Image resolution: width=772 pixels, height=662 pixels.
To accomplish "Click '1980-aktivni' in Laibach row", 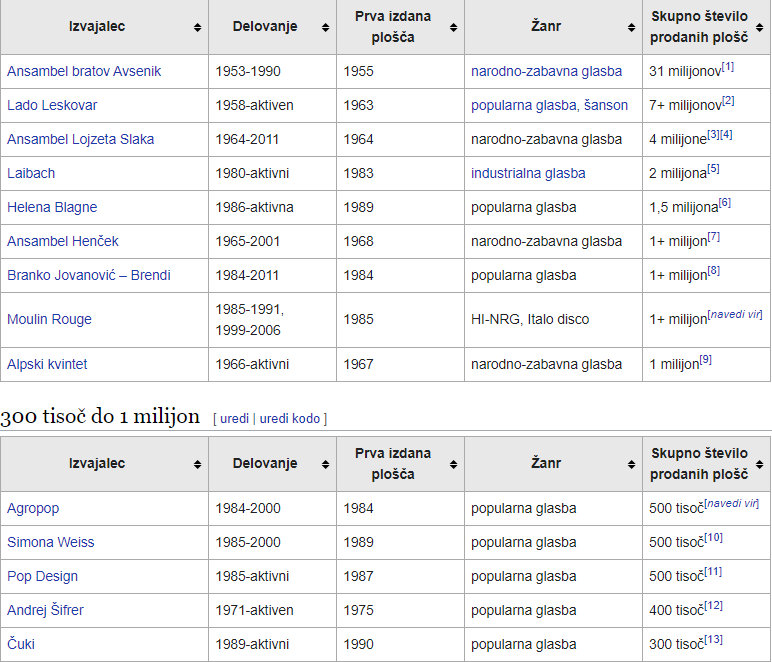I will (x=252, y=173).
